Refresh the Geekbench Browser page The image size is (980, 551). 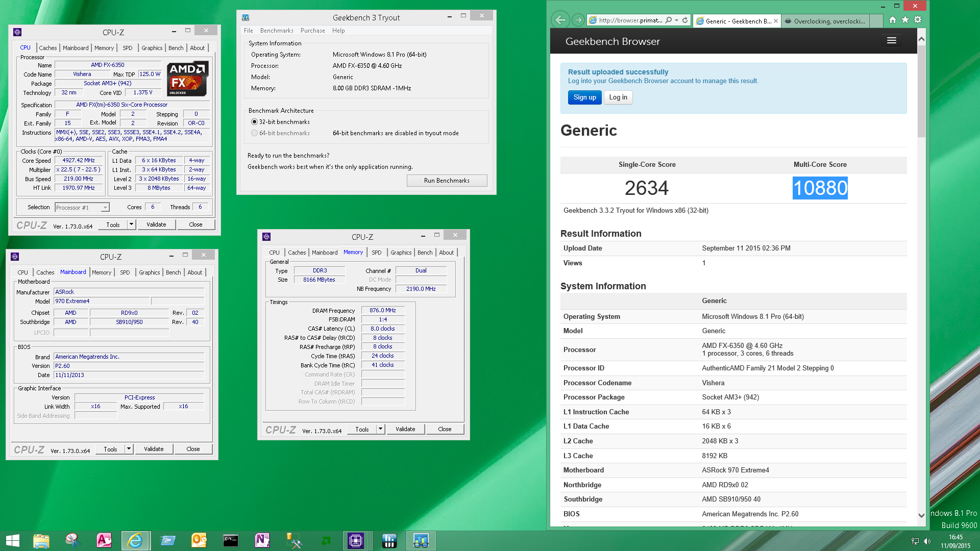(x=685, y=20)
